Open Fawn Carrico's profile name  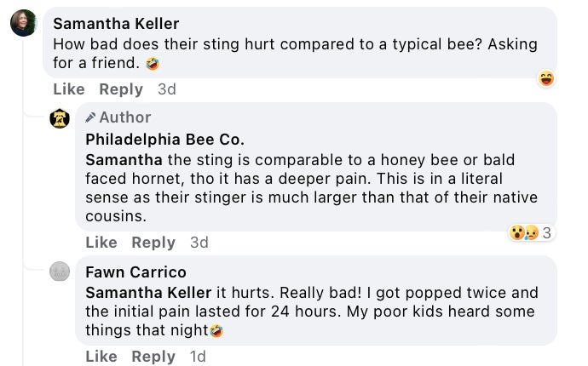135,272
